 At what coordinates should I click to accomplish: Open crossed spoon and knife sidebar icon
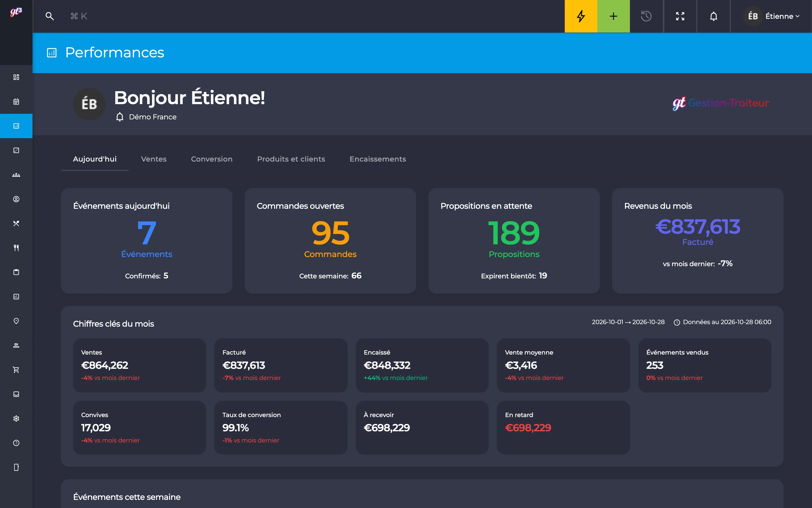pos(16,224)
